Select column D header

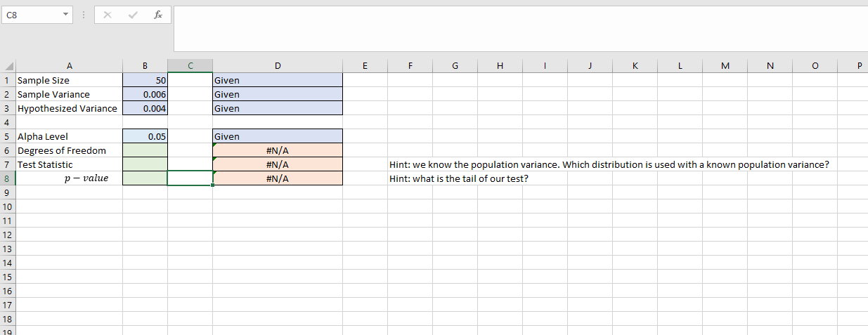278,66
